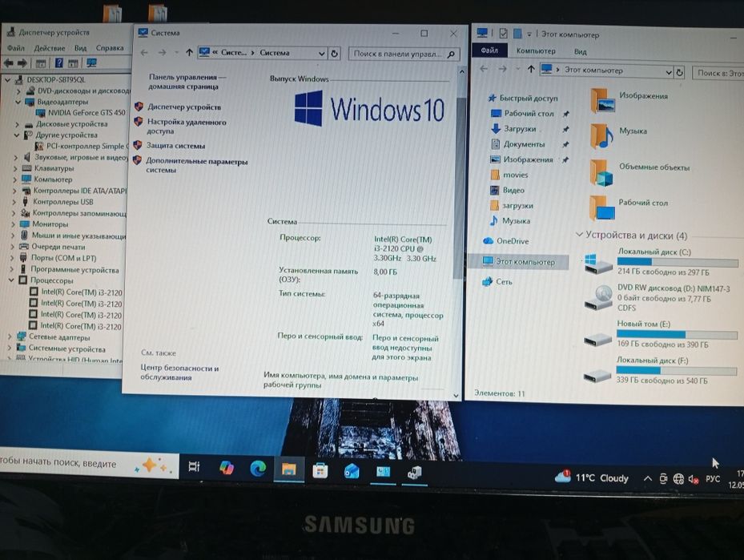
Task: Expand the Контроллеры USB category
Action: [14, 202]
